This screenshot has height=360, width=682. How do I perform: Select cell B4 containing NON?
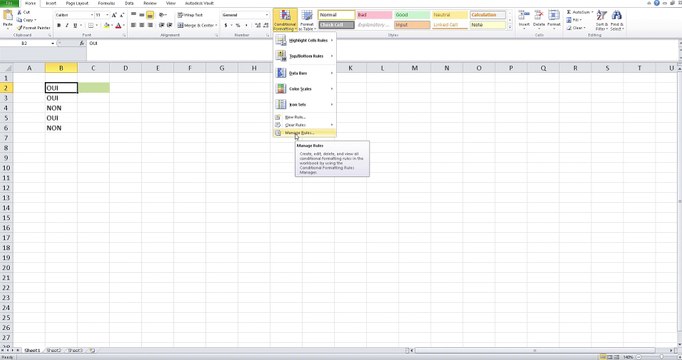pyautogui.click(x=61, y=108)
